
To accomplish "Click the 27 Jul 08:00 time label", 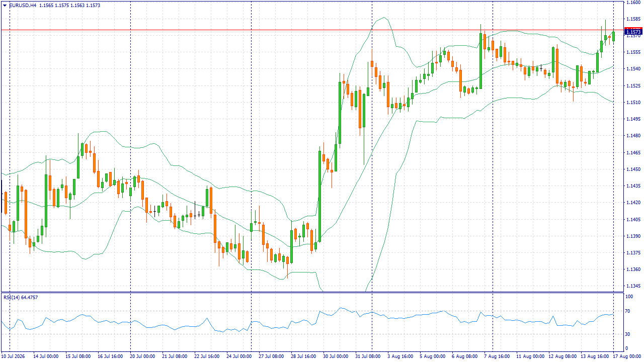I will 271,356.
